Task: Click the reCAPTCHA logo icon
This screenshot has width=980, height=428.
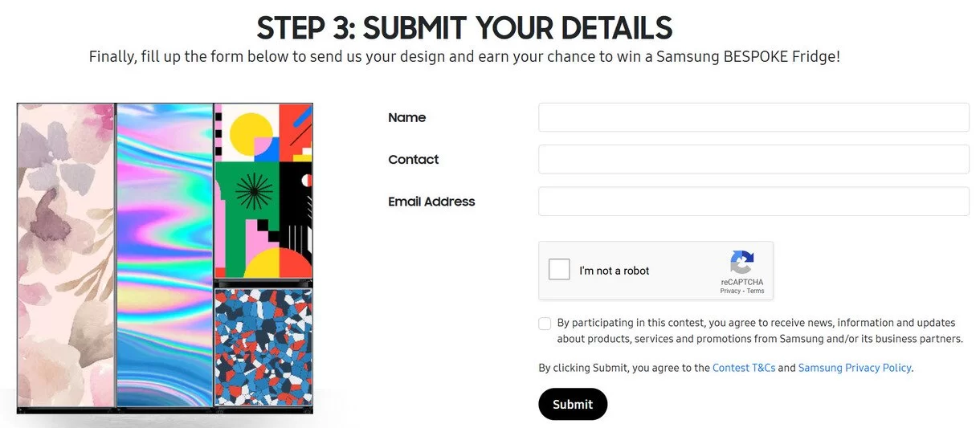Action: [742, 262]
